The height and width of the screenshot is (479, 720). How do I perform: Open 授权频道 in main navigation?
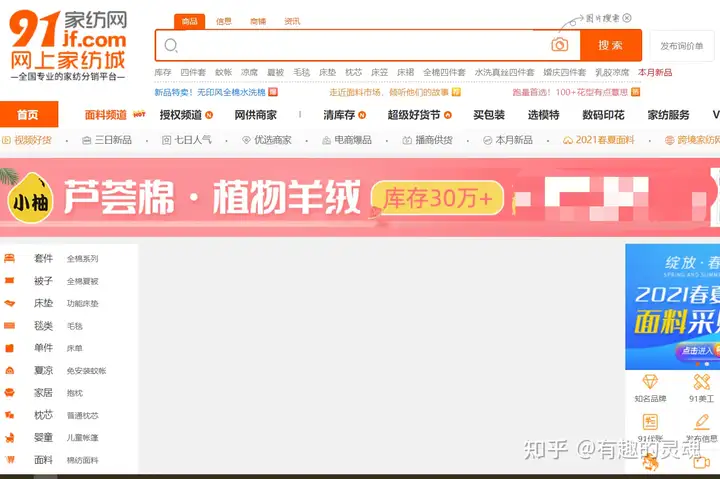pyautogui.click(x=180, y=115)
